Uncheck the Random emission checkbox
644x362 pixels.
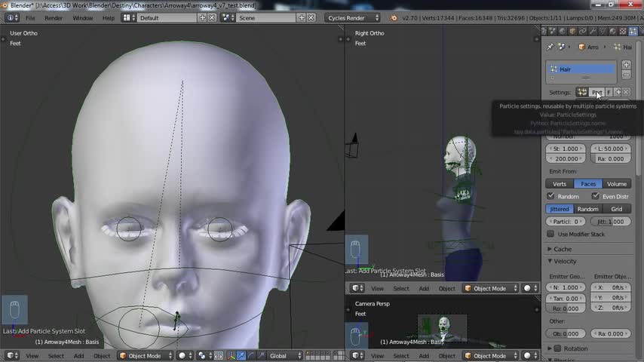551,196
